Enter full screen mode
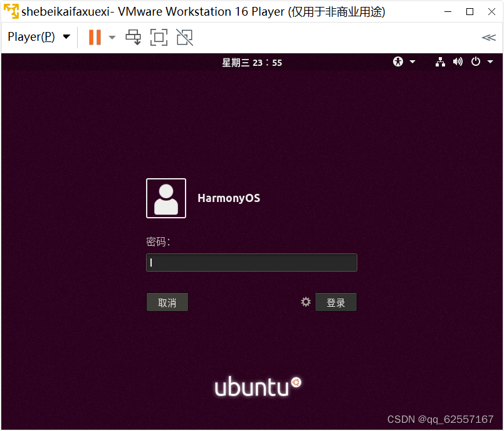Image resolution: width=504 pixels, height=431 pixels. [159, 37]
